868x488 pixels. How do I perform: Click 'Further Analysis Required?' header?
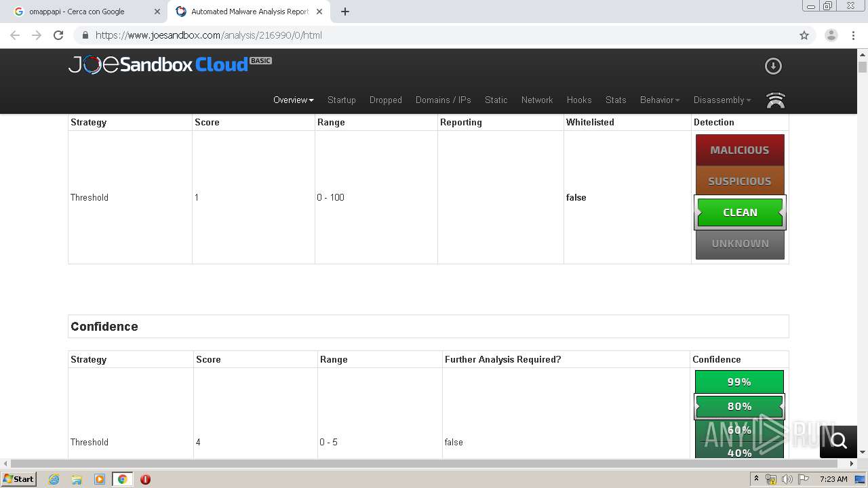503,359
